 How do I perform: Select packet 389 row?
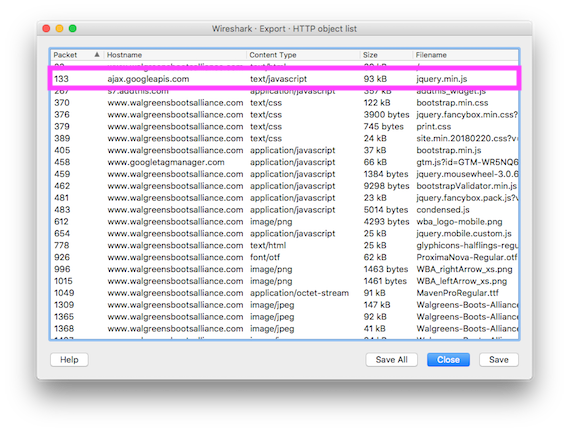pyautogui.click(x=284, y=138)
